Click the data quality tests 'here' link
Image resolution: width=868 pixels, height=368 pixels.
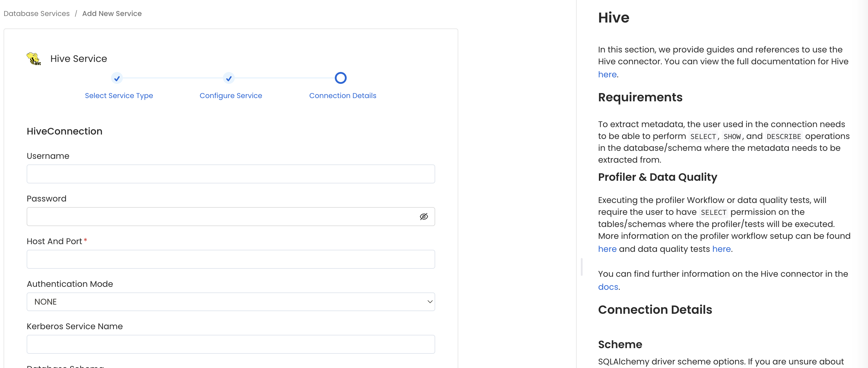721,249
